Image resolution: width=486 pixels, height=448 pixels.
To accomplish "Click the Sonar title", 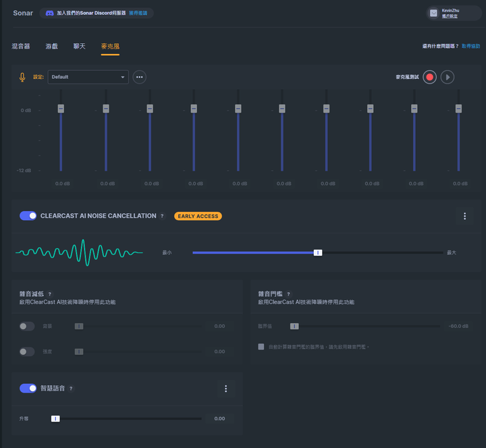I will [x=23, y=13].
